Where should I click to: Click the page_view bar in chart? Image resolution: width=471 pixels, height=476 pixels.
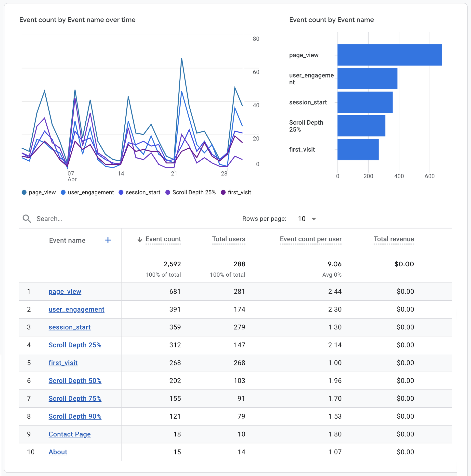[x=389, y=55]
